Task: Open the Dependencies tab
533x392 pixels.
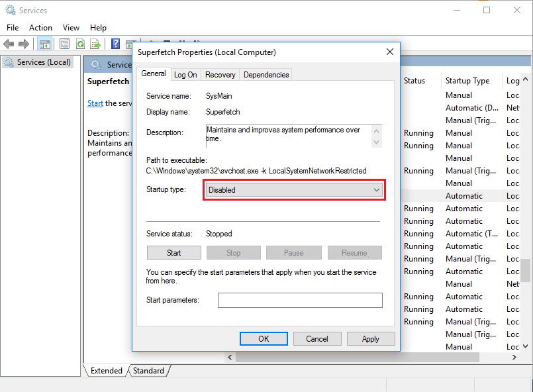Action: click(266, 75)
